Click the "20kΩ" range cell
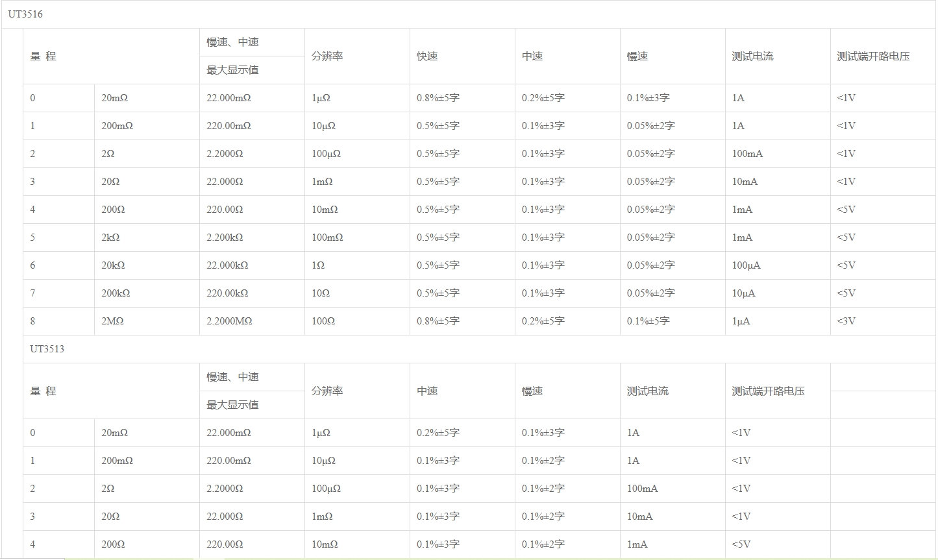The width and height of the screenshot is (938, 560). (113, 265)
